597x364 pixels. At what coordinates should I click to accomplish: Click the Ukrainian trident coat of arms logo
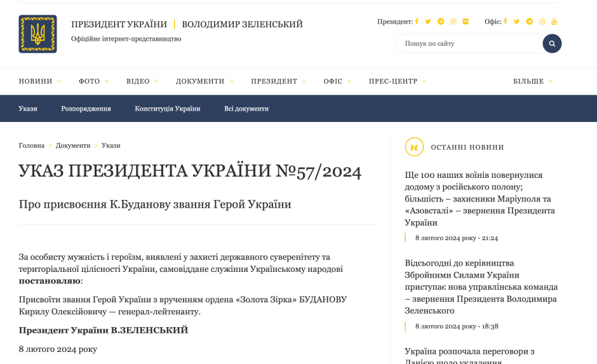[37, 34]
